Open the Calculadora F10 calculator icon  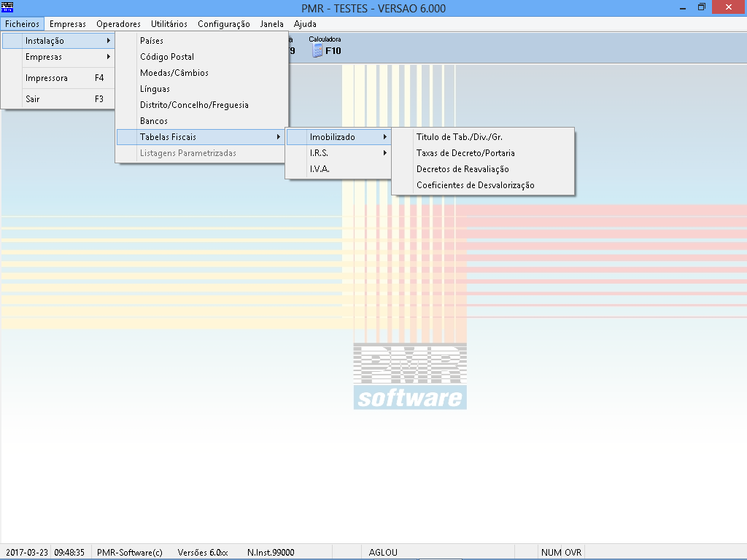coord(318,50)
